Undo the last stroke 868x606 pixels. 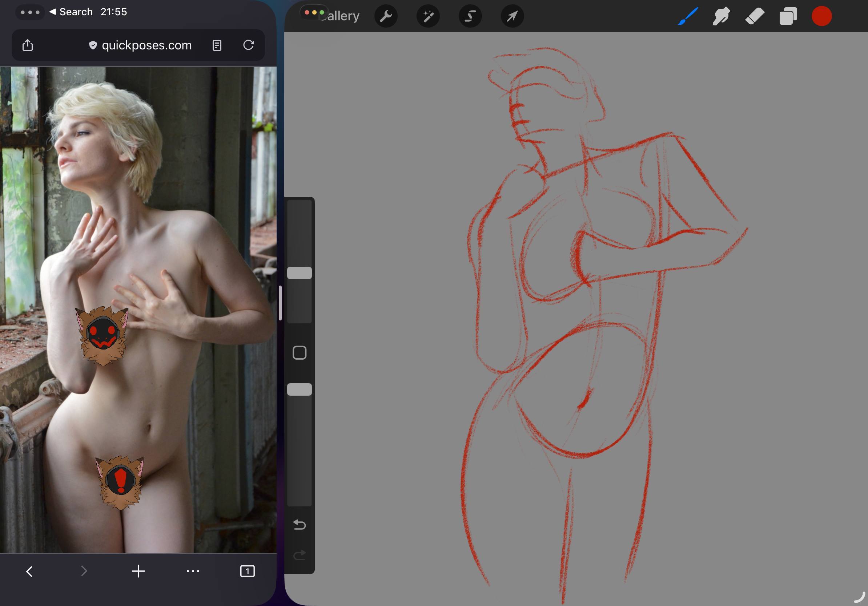pyautogui.click(x=300, y=525)
